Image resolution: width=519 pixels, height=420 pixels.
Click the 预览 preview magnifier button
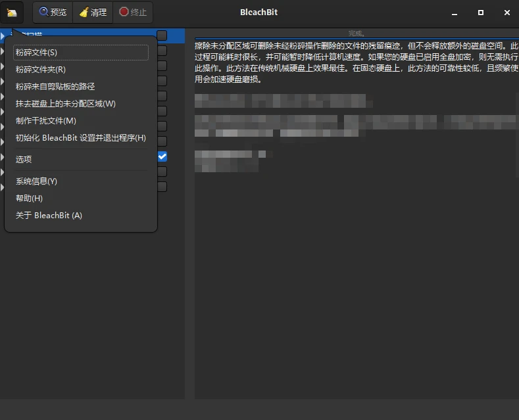click(53, 12)
